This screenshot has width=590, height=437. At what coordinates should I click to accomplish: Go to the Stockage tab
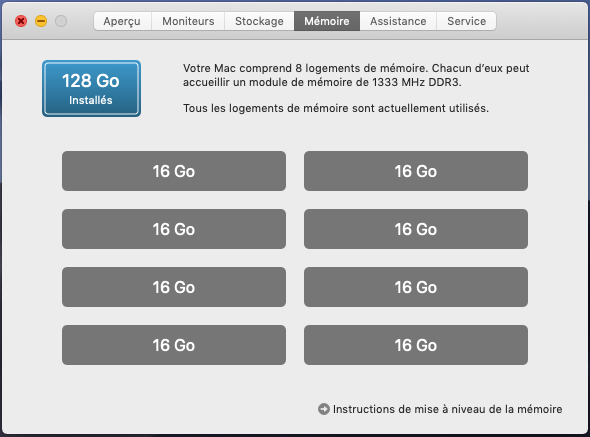point(259,21)
